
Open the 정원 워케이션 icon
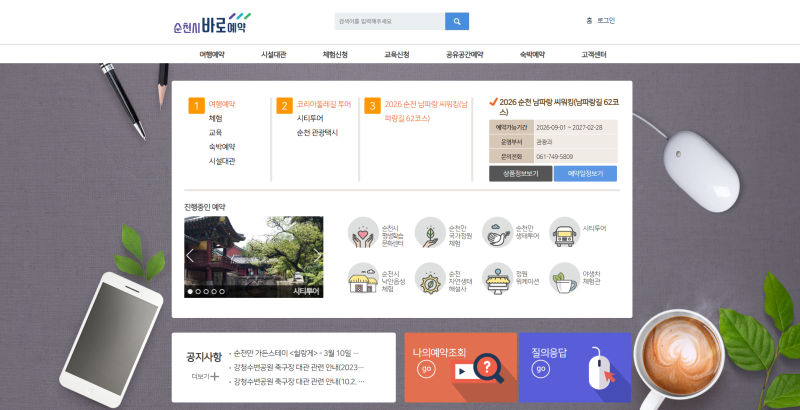(497, 278)
